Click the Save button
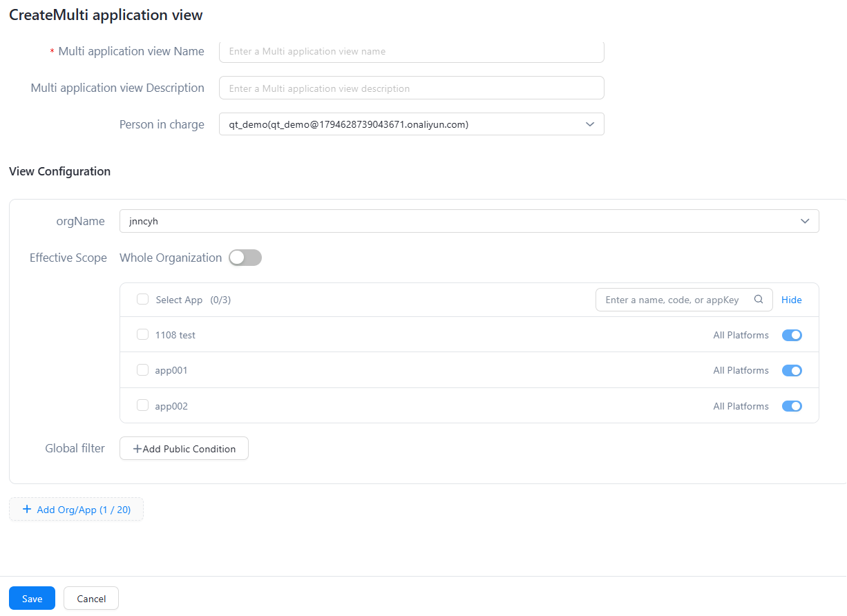 tap(32, 599)
